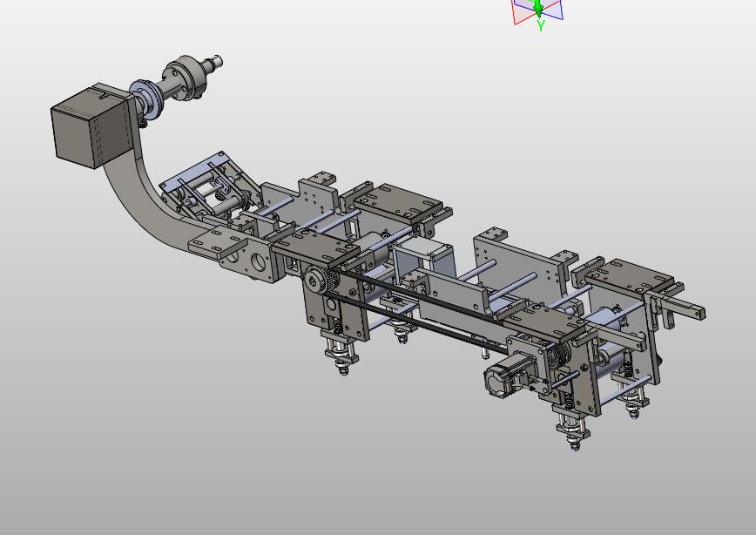Select the gearbox cube on the model
The height and width of the screenshot is (535, 756).
coord(91,126)
